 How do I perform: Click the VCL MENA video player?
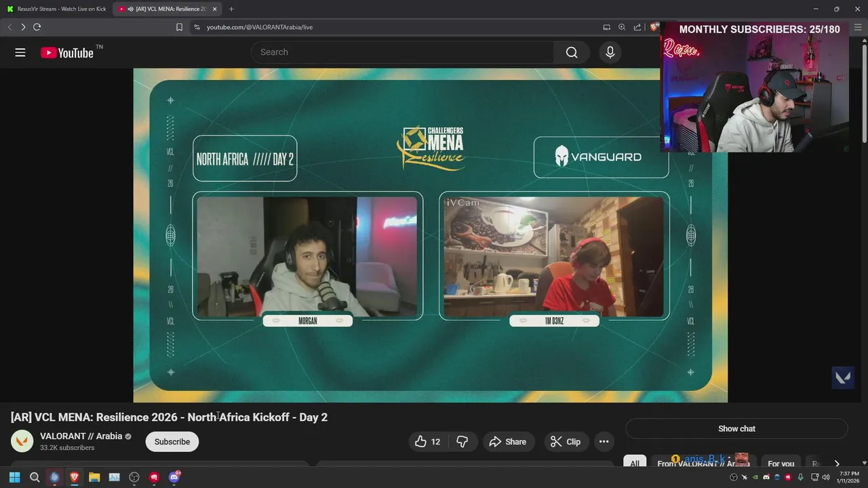coord(430,235)
